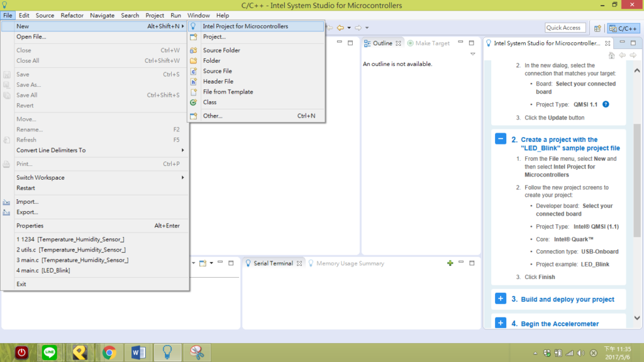Open the Search menu
This screenshot has height=362, width=644.
(x=130, y=15)
